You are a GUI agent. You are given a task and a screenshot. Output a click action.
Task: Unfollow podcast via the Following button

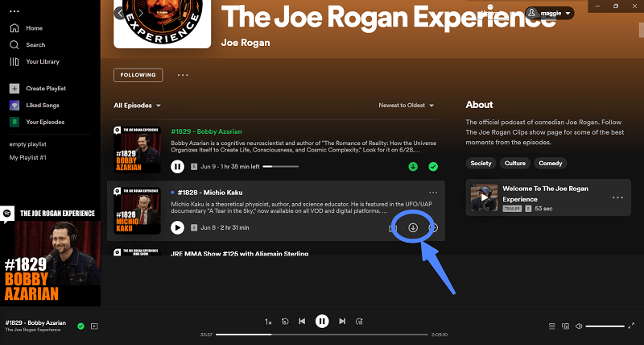138,75
